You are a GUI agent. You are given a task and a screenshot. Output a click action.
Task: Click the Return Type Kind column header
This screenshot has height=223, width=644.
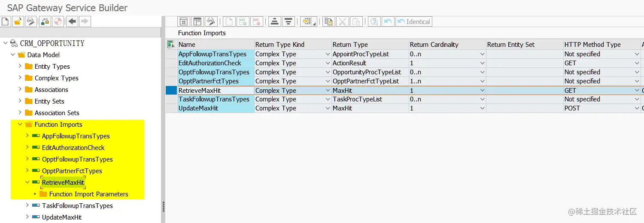coord(293,44)
